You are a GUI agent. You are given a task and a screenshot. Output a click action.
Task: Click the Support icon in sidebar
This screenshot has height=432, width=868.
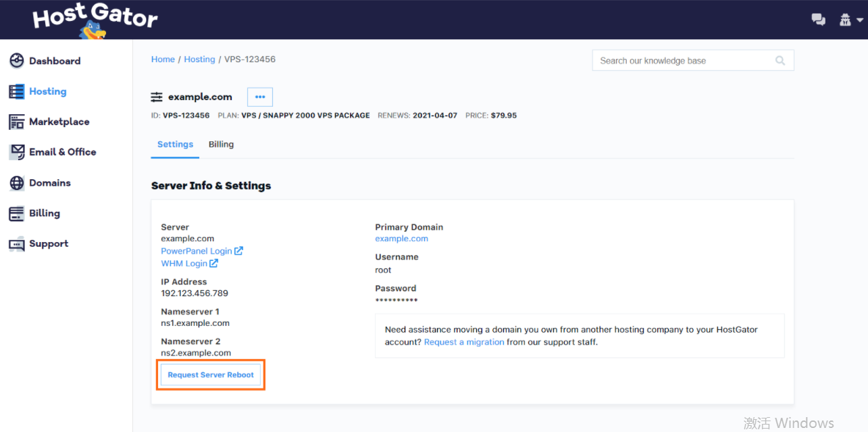(16, 244)
